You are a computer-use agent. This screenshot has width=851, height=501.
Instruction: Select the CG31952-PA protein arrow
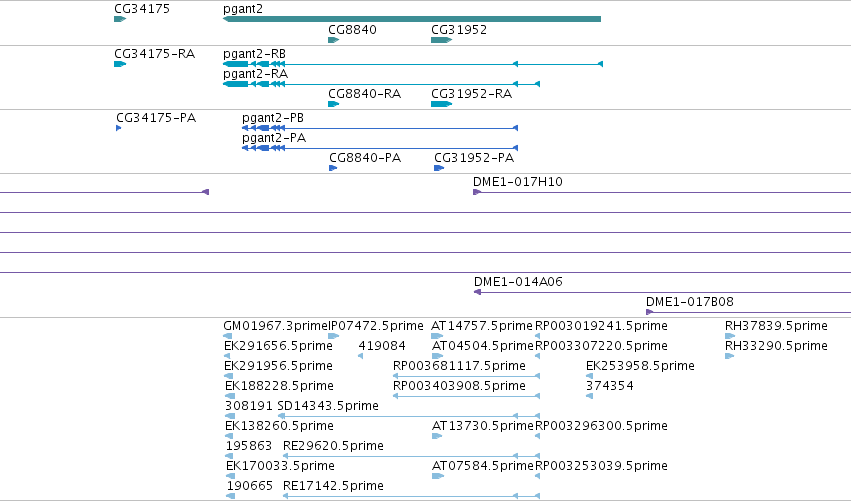point(439,168)
